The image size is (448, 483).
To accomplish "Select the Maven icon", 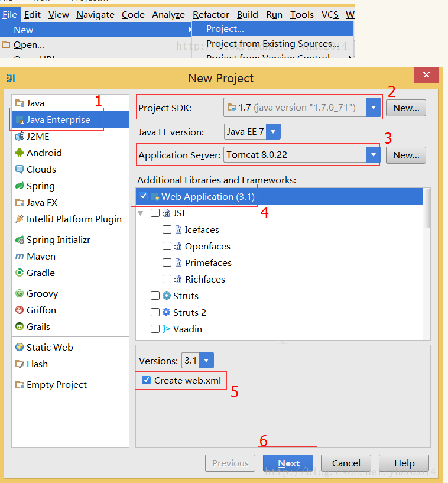I will click(20, 257).
